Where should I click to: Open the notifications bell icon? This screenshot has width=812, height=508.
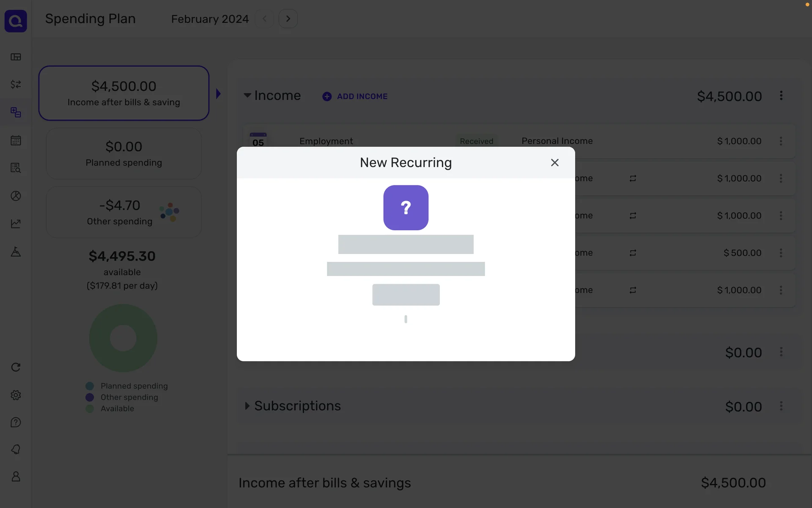pyautogui.click(x=16, y=450)
